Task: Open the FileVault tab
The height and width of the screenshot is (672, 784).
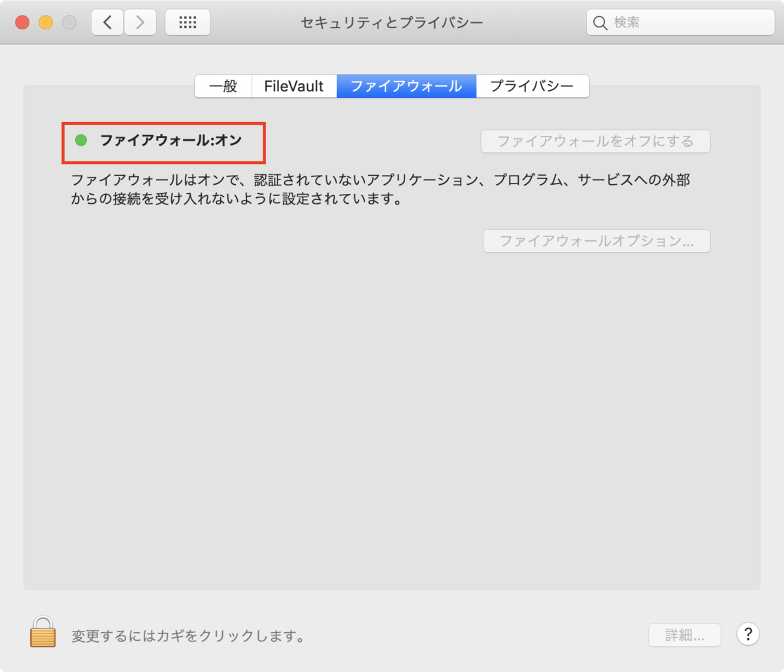Action: coord(293,86)
